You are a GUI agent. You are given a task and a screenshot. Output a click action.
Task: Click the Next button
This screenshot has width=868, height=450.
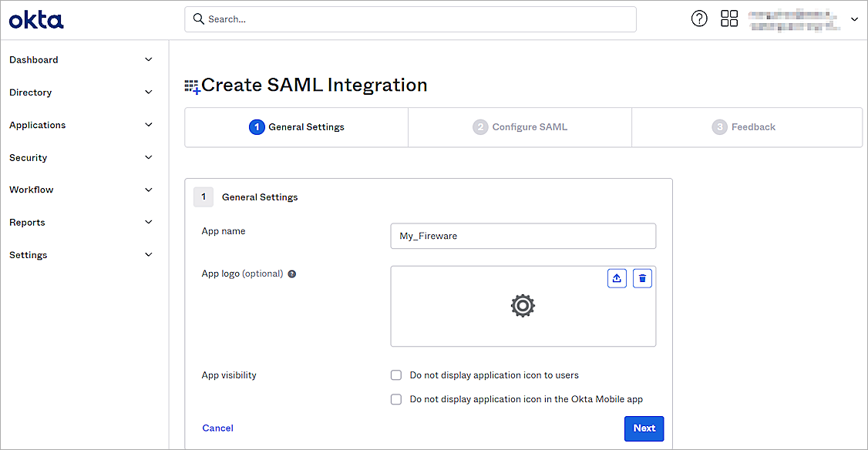[644, 428]
